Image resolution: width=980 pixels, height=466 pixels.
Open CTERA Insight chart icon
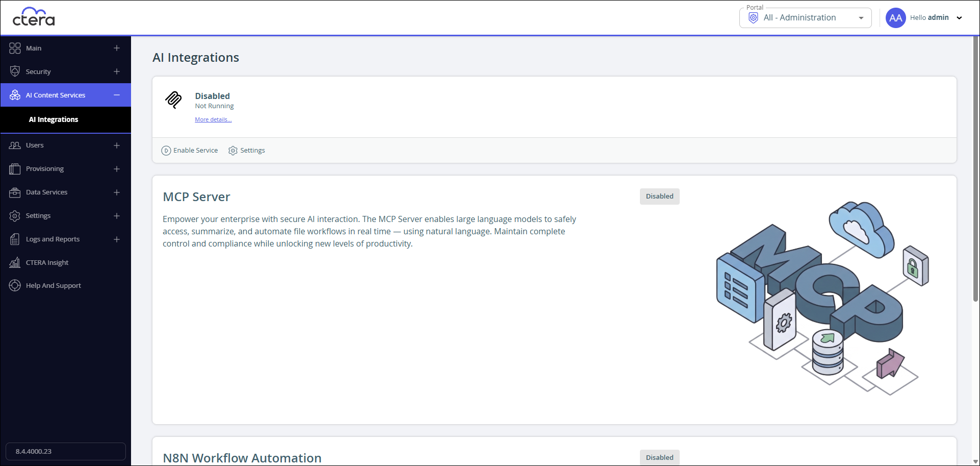pyautogui.click(x=15, y=263)
